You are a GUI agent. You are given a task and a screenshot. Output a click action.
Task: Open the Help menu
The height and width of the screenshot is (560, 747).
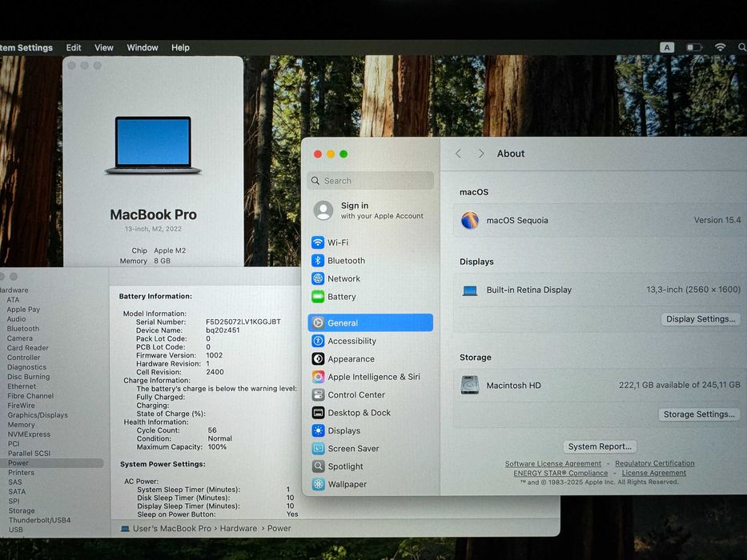181,48
